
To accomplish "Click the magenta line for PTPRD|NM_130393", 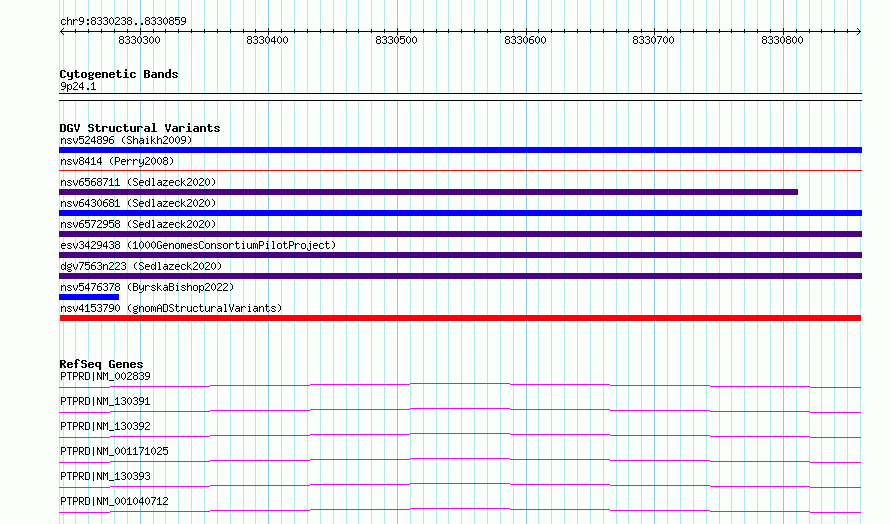I will (460, 485).
